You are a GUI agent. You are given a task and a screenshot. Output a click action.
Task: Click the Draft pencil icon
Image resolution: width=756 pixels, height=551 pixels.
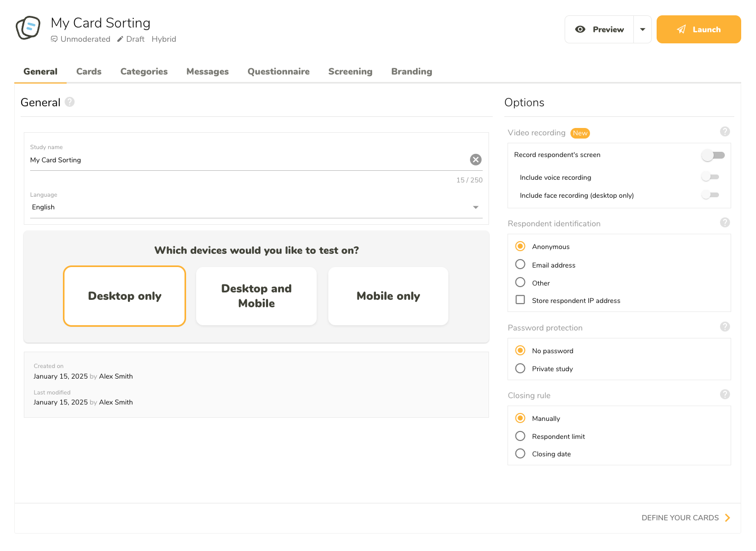(x=120, y=39)
